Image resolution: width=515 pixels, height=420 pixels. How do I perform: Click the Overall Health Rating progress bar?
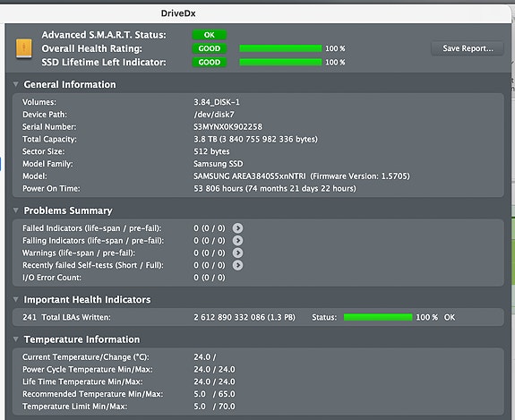280,48
